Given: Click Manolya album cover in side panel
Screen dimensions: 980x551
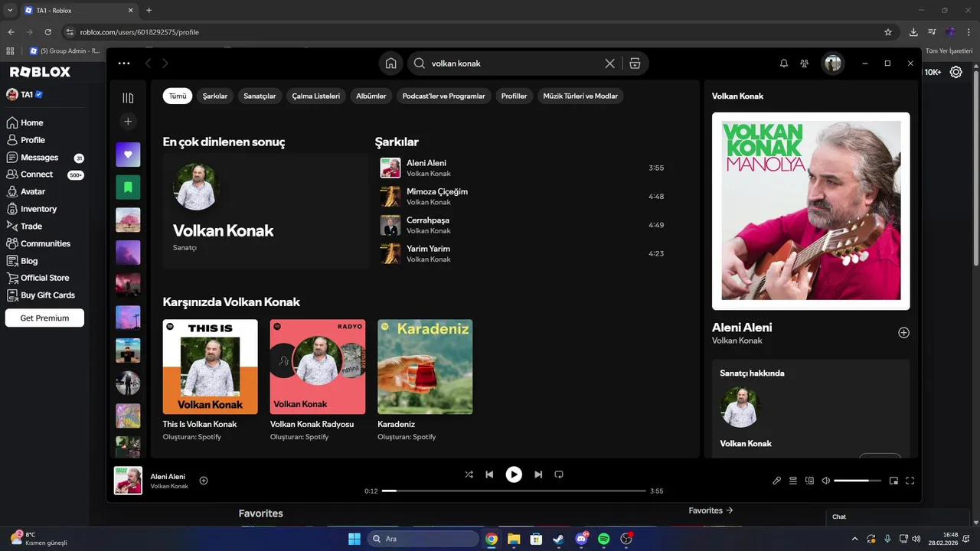Looking at the screenshot, I should click(811, 211).
